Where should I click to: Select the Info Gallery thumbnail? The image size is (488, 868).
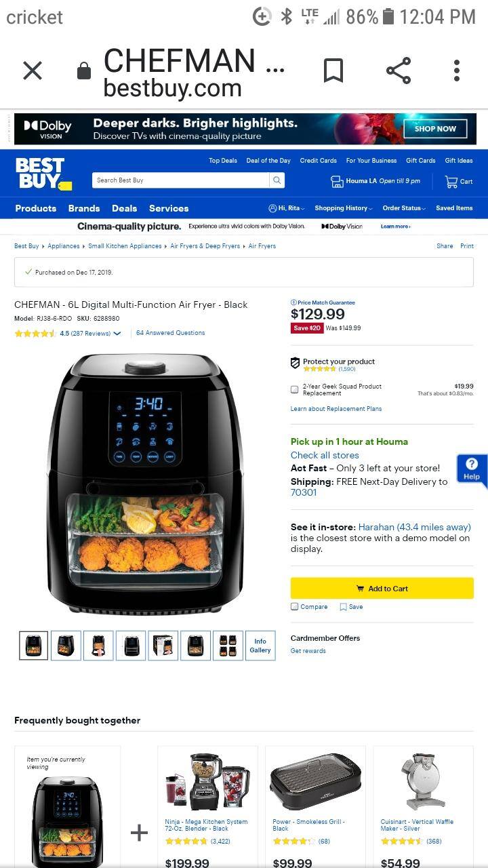click(x=260, y=646)
